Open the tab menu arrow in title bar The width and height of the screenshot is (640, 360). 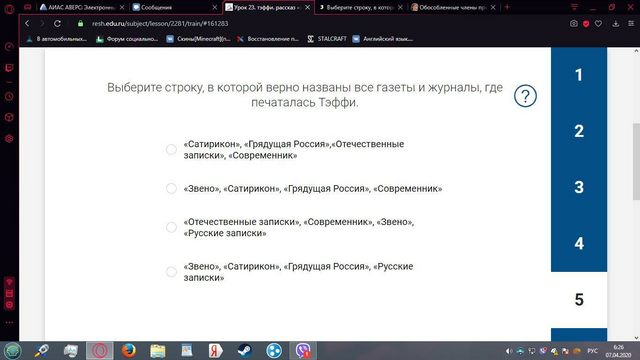point(574,7)
